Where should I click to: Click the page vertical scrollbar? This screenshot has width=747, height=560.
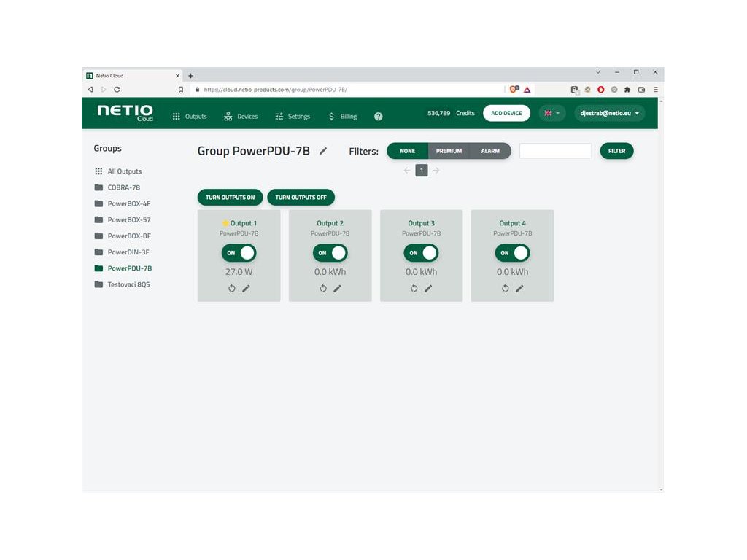coord(661,295)
